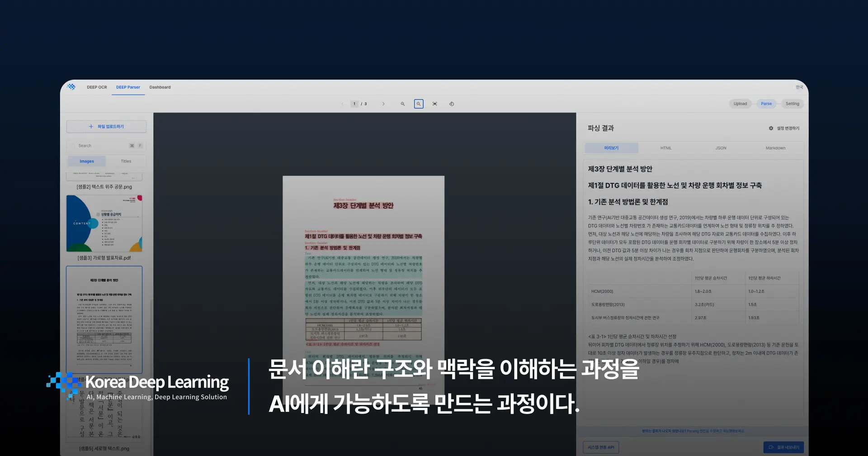
Task: Click the zoom out magnifier icon
Action: 403,104
